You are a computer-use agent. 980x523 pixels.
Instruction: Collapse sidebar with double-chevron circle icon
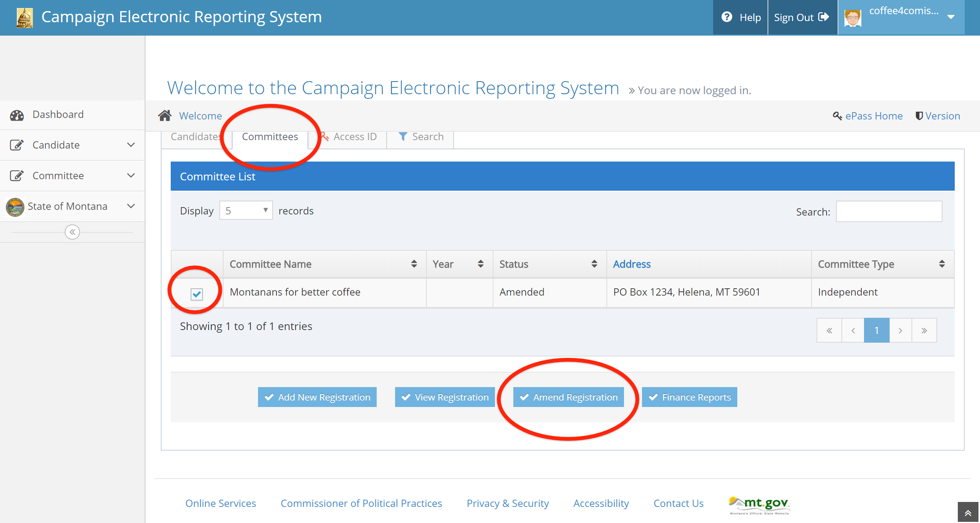72,232
